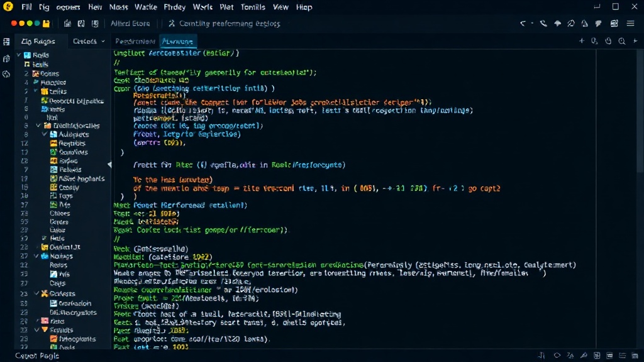The height and width of the screenshot is (362, 644).
Task: Click the second icon in left sidebar
Action: pyautogui.click(x=6, y=58)
